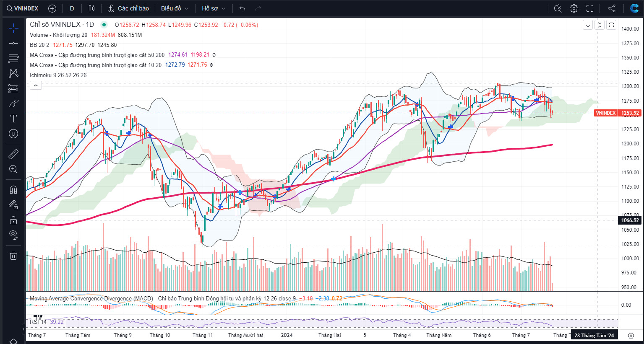
Task: Click the MA 200 value 1198.21
Action: (200, 55)
